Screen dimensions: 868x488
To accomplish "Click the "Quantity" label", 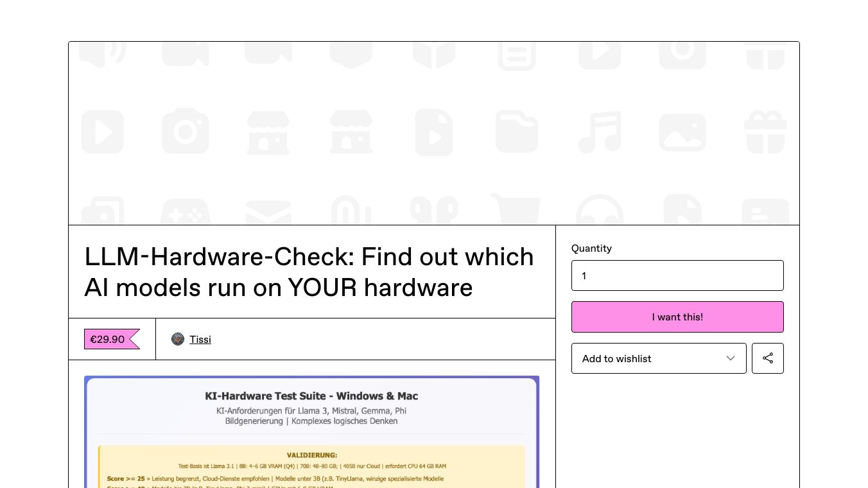I will (x=591, y=248).
